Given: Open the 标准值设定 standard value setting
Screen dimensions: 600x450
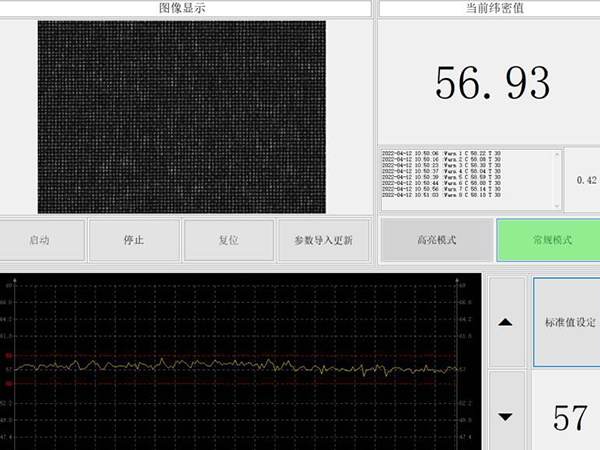Looking at the screenshot, I should [x=569, y=322].
